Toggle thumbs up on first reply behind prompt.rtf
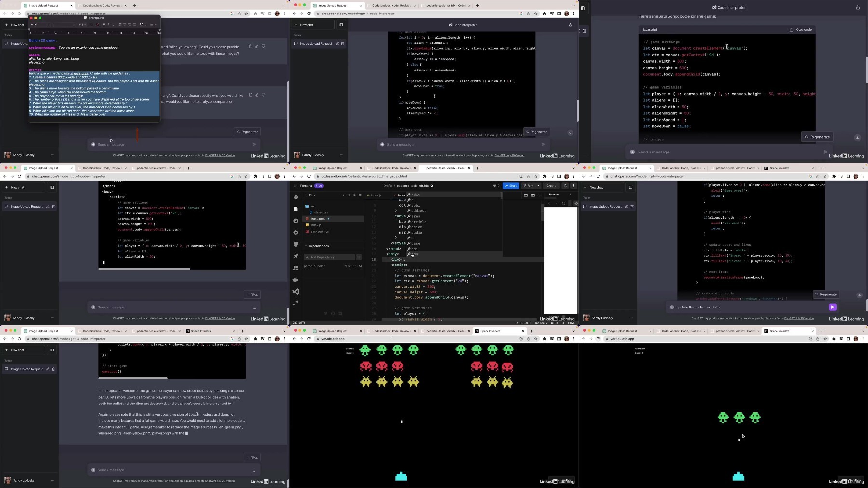This screenshot has width=868, height=488. coord(257,46)
